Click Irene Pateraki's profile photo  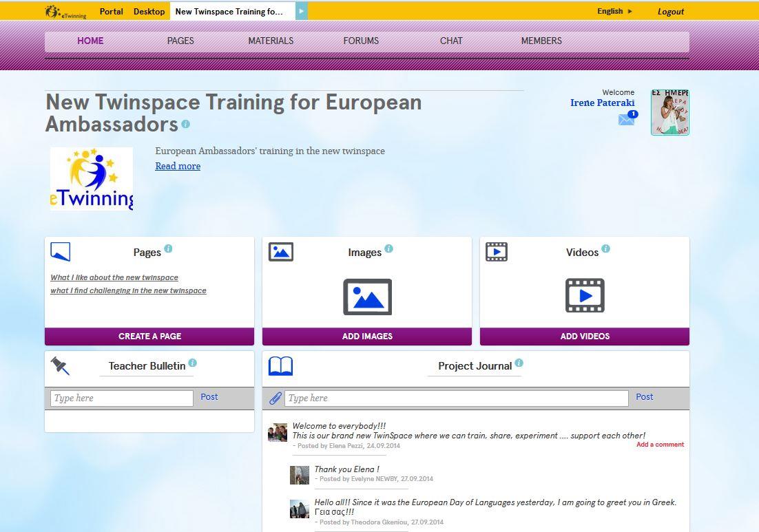point(670,112)
